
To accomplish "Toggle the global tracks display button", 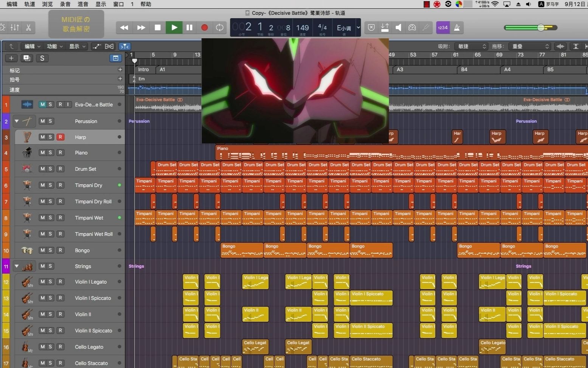I will [x=115, y=58].
